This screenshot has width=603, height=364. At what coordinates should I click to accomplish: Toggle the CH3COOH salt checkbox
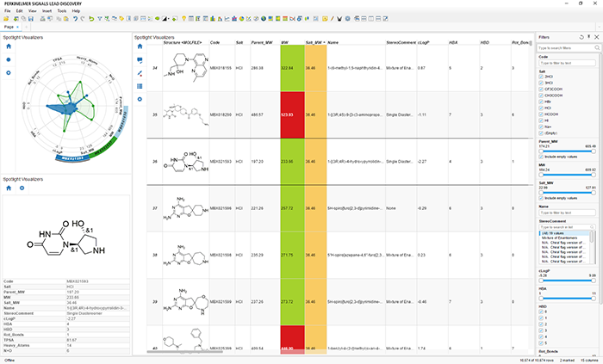tap(541, 96)
